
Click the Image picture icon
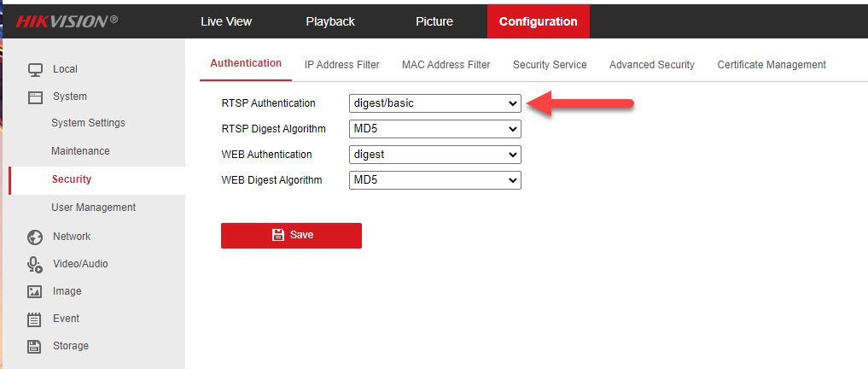point(35,291)
